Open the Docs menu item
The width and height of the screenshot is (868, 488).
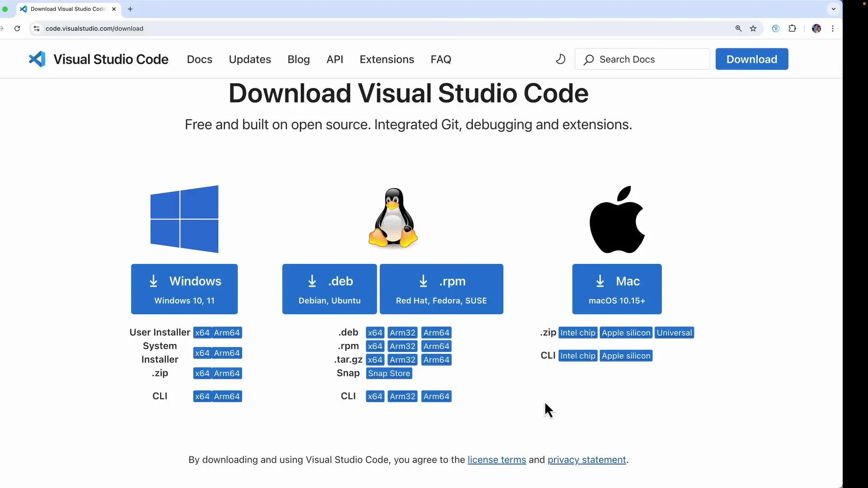click(x=199, y=59)
